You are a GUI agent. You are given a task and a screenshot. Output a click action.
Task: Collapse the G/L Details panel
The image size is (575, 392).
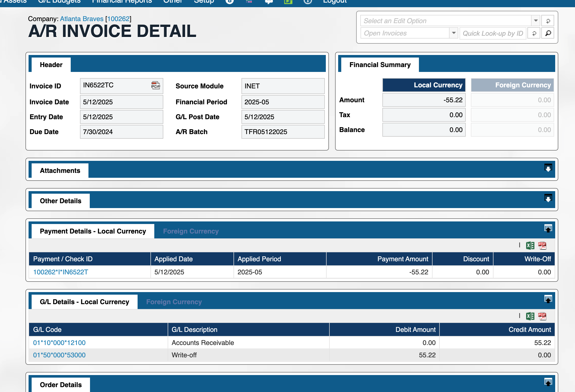(x=548, y=299)
